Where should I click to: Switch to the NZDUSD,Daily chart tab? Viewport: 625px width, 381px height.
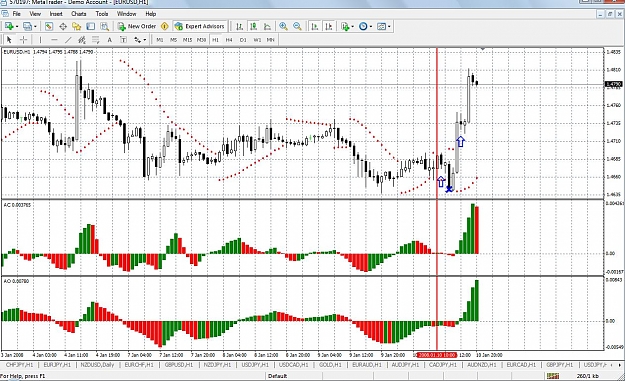pos(97,365)
